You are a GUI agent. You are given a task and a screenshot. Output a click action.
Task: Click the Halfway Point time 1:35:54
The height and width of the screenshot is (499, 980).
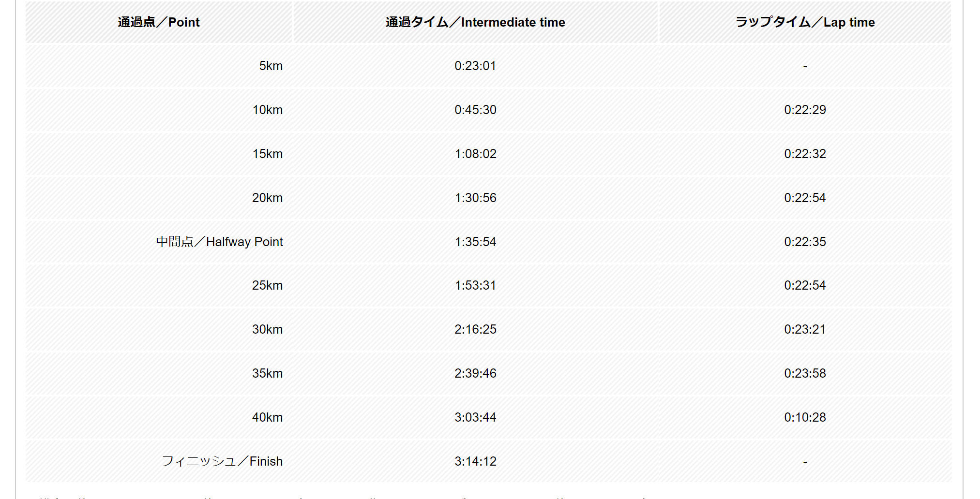coord(475,242)
